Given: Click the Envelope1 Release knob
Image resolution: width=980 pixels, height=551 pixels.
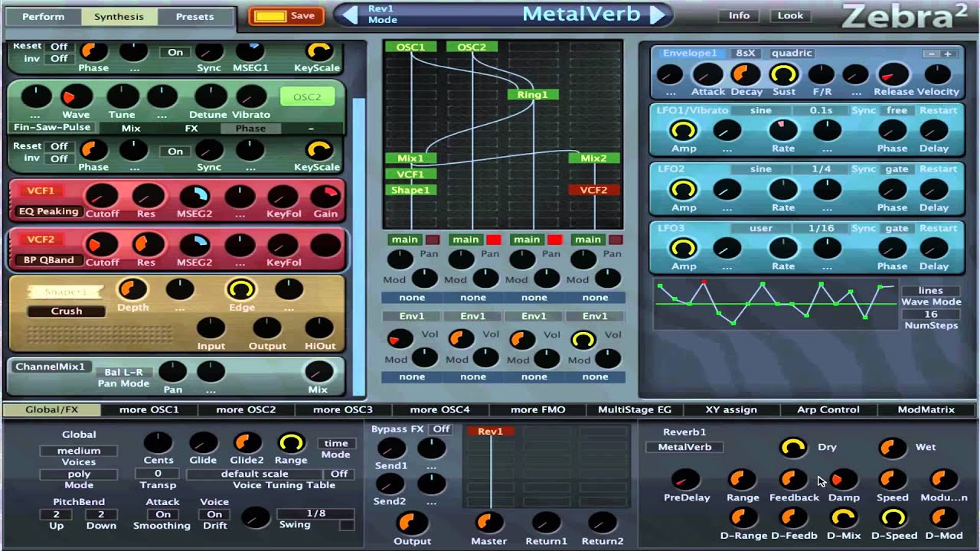Looking at the screenshot, I should pyautogui.click(x=893, y=74).
